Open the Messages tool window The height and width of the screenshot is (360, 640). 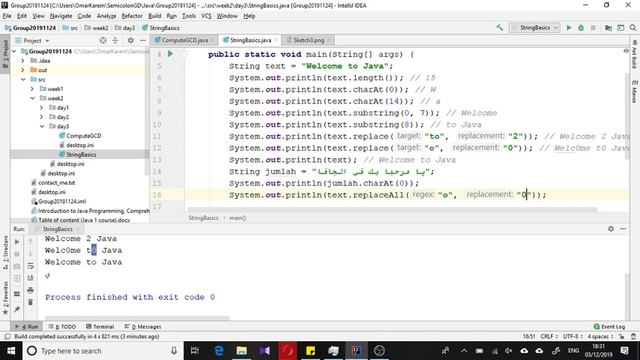tap(143, 327)
